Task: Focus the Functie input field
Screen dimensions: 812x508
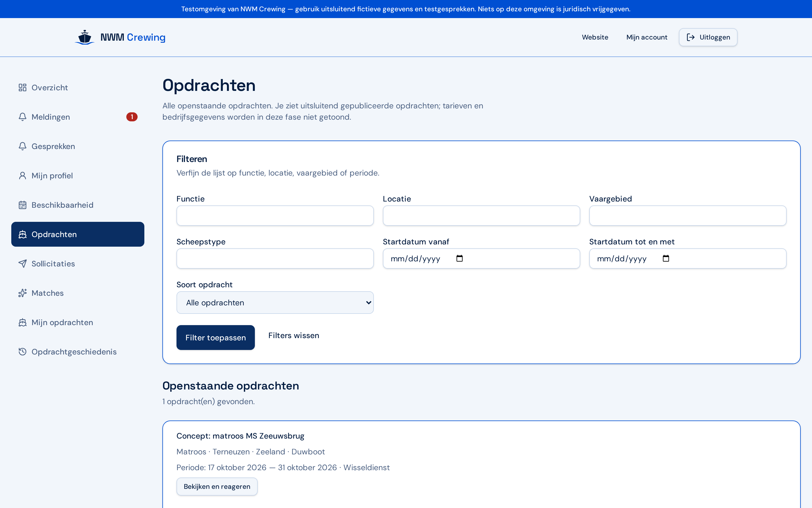Action: pyautogui.click(x=275, y=216)
